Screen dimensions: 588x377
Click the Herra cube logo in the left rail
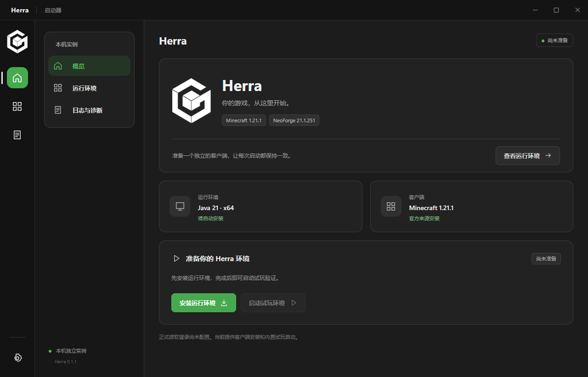pos(17,42)
